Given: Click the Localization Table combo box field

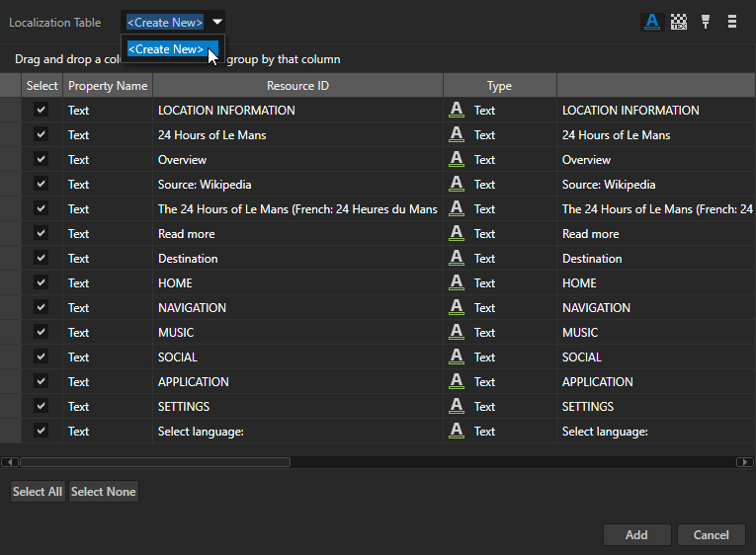Looking at the screenshot, I should (x=165, y=22).
